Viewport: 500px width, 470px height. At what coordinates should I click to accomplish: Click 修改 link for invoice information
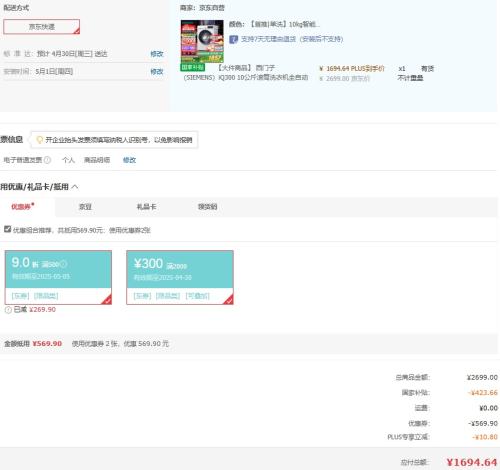(129, 160)
